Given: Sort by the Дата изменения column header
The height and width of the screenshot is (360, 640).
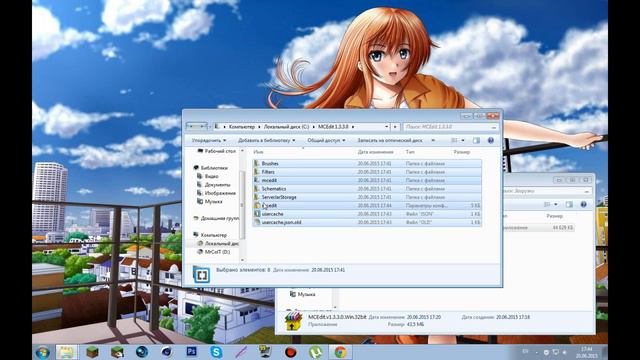Looking at the screenshot, I should click(376, 152).
